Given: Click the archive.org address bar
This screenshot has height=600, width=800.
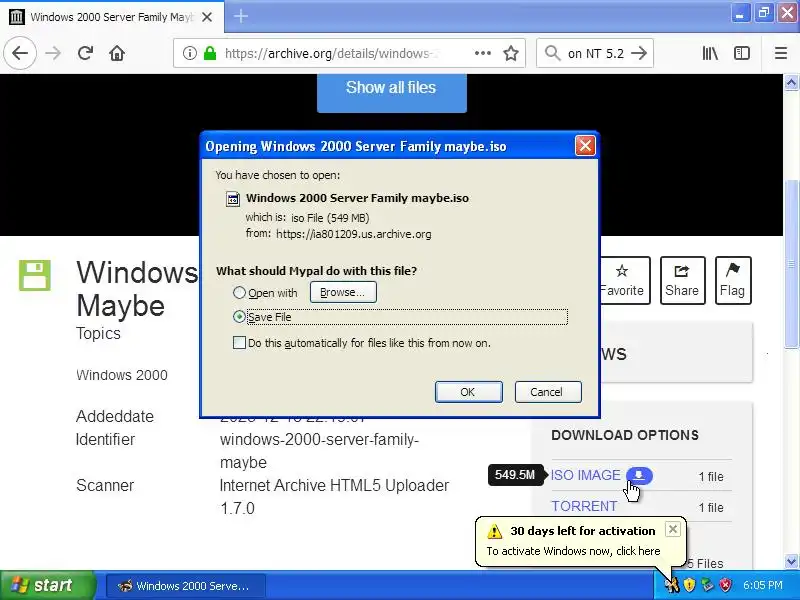Looking at the screenshot, I should tap(349, 53).
